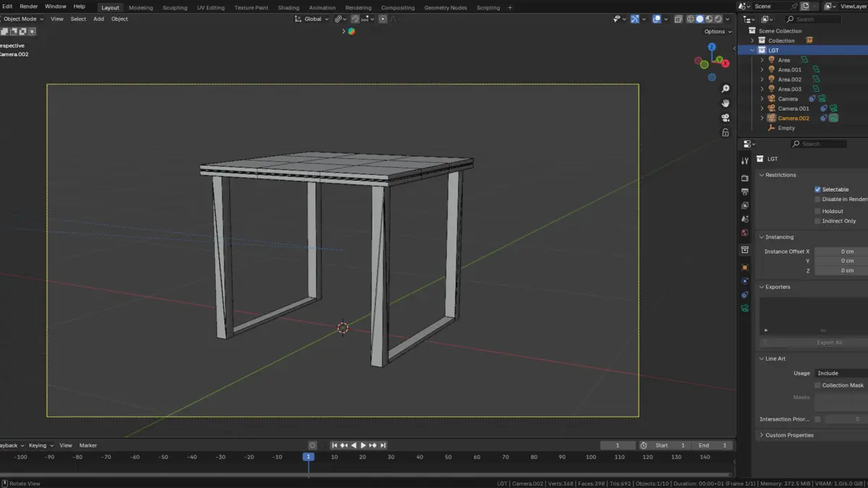
Task: Toggle viewport overlays visibility button
Action: click(656, 19)
